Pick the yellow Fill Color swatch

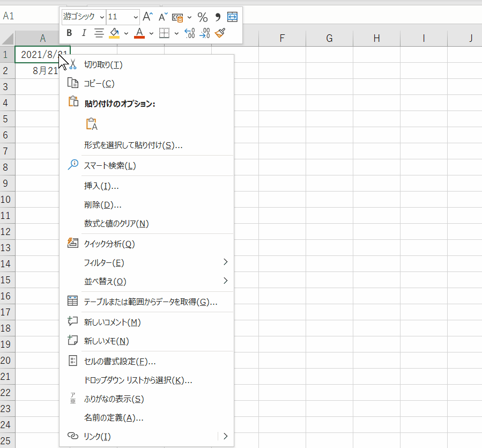click(114, 33)
